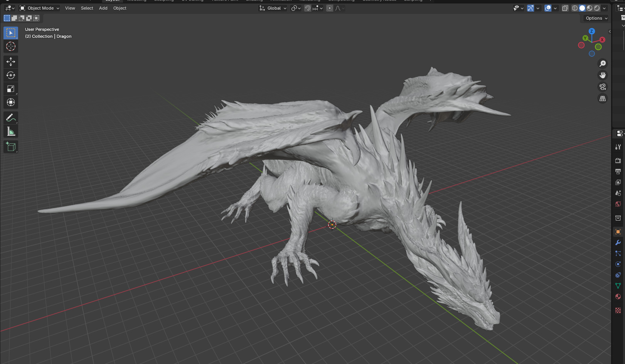Switch to Solid viewport shading
625x364 pixels.
[582, 8]
